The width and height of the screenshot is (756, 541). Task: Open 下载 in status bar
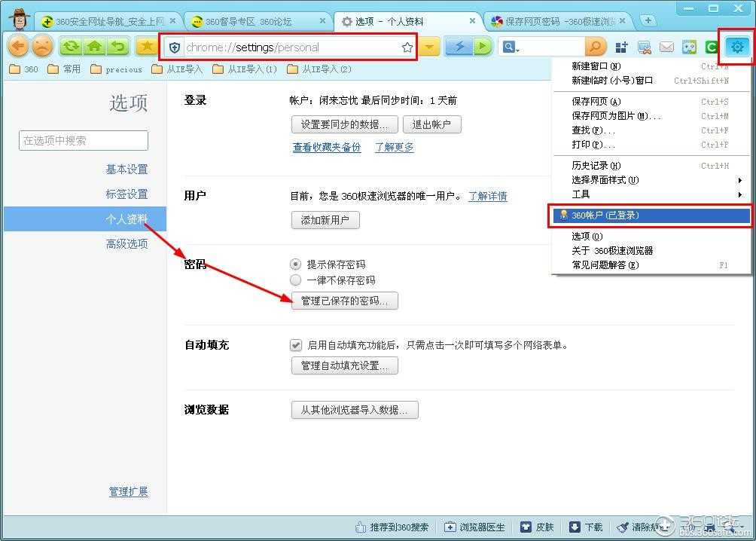pyautogui.click(x=586, y=527)
